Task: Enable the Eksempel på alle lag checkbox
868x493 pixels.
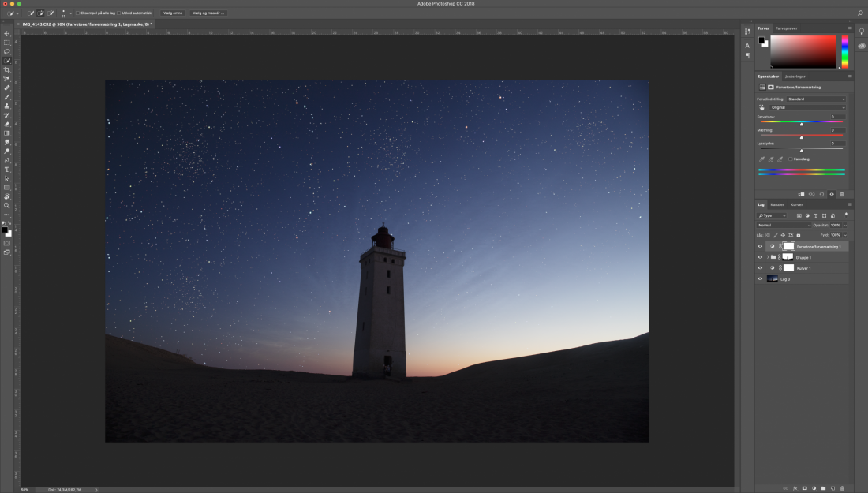Action: coord(77,13)
